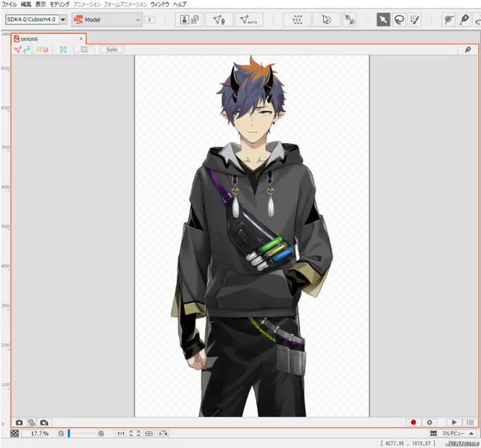Open the 表示 menu
The width and height of the screenshot is (481, 448).
[41, 4]
